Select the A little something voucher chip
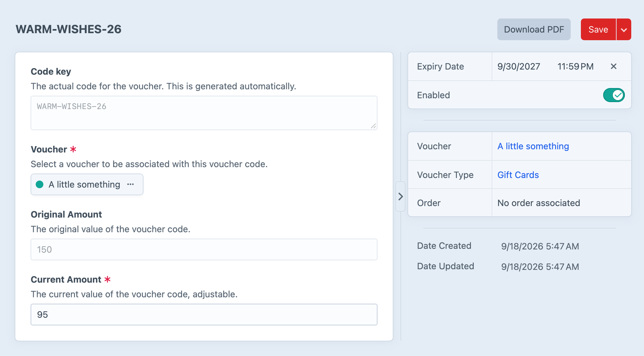Viewport: 644px width, 356px height. tap(87, 184)
